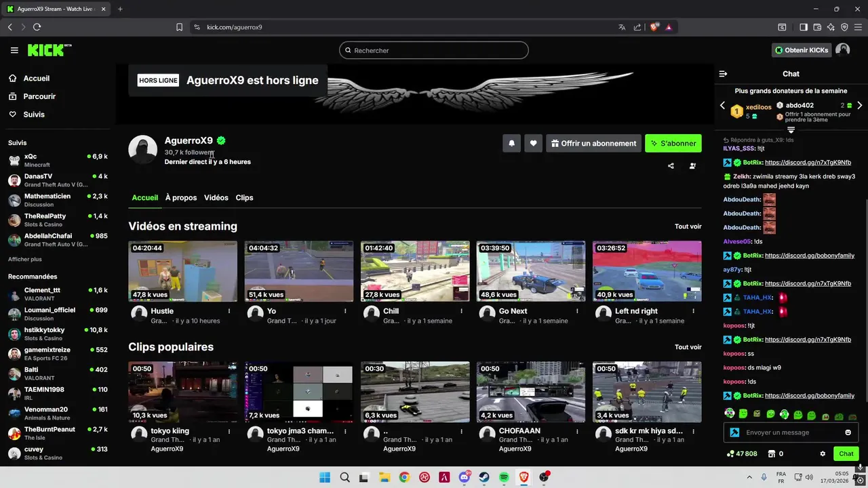Expand the donors leaderboard pull handle
Screen dimensions: 868x488
pos(791,129)
